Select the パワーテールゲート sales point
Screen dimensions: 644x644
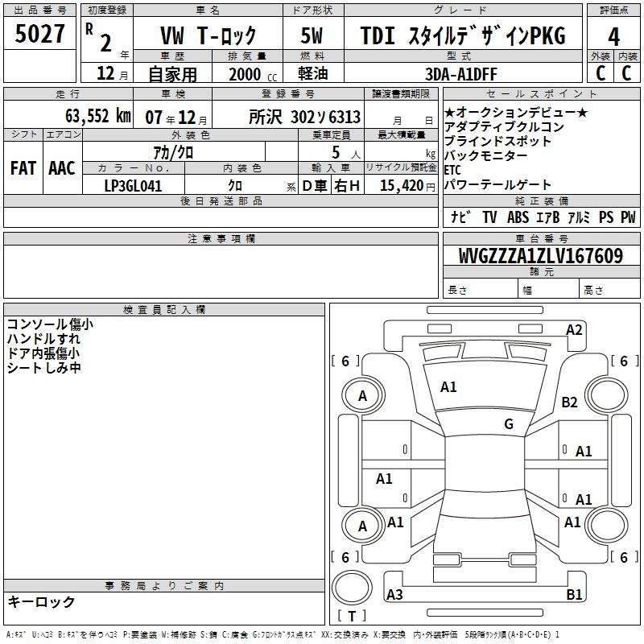pyautogui.click(x=497, y=184)
